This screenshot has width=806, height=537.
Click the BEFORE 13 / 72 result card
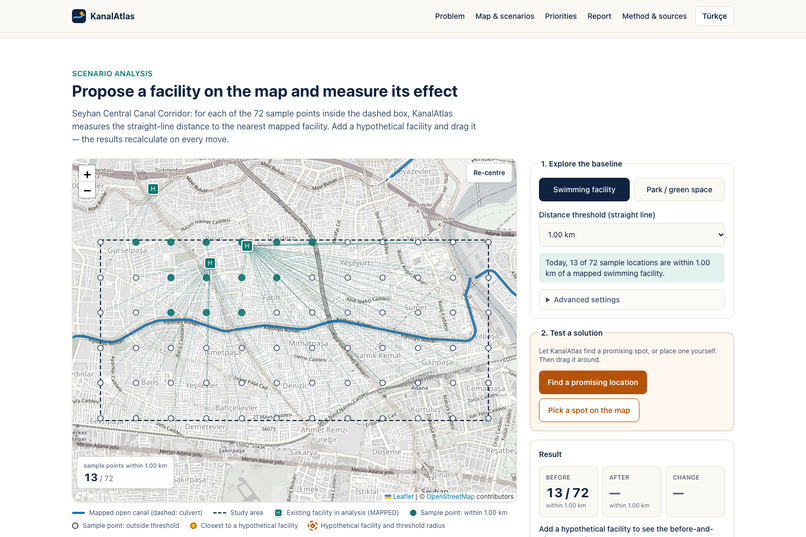pyautogui.click(x=568, y=491)
